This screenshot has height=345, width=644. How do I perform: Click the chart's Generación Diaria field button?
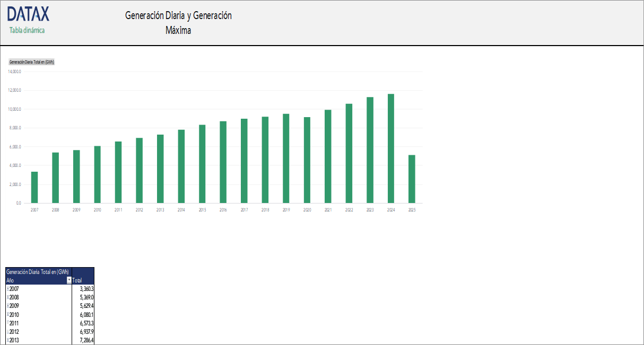click(x=32, y=62)
